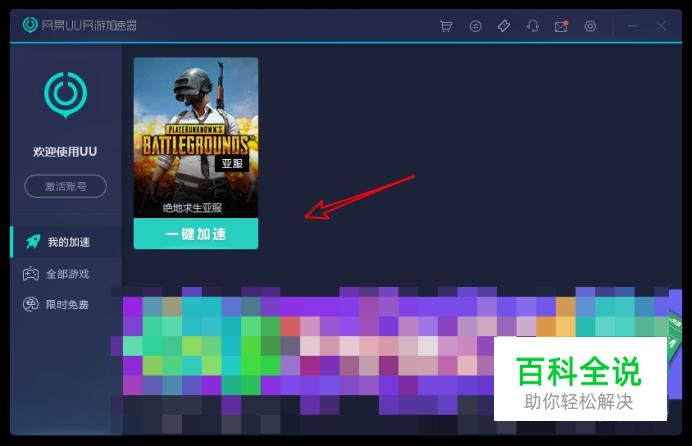
Task: Click the gamepad icon beside 全部游戏
Action: pos(30,274)
